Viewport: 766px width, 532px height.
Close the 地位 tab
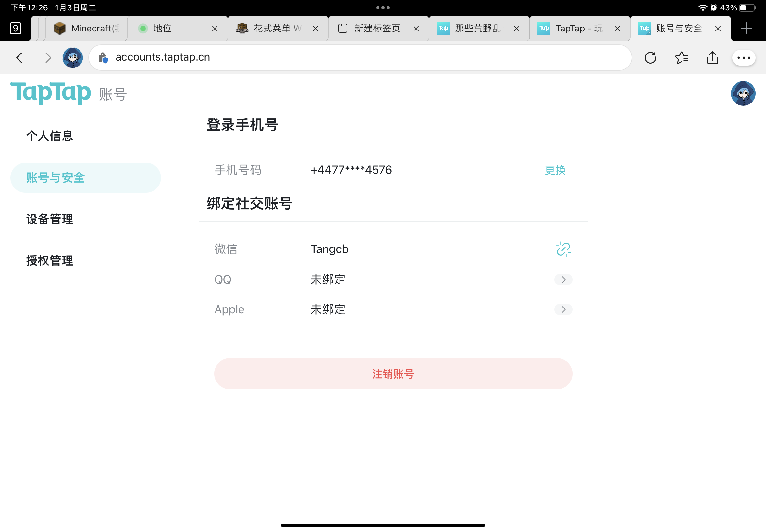point(215,29)
